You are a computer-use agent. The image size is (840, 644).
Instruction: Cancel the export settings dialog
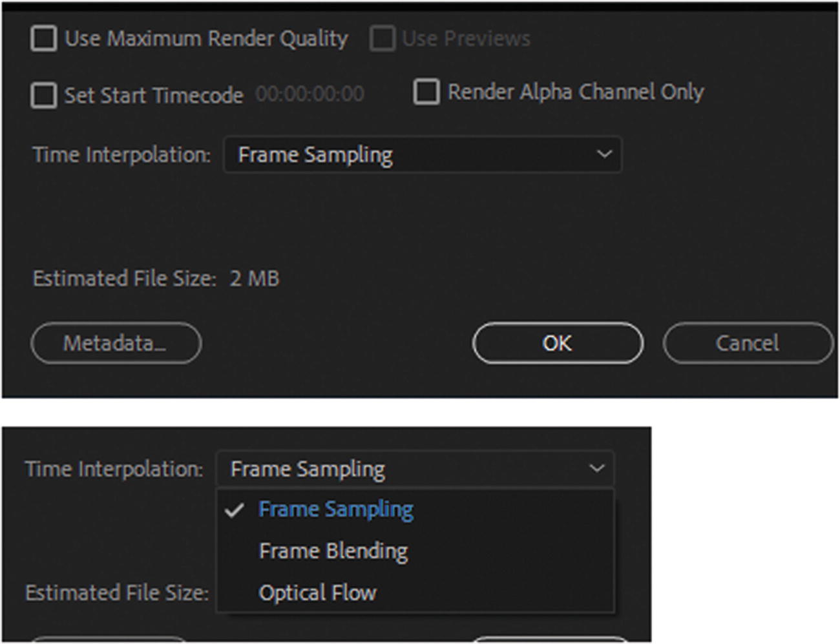click(x=748, y=343)
